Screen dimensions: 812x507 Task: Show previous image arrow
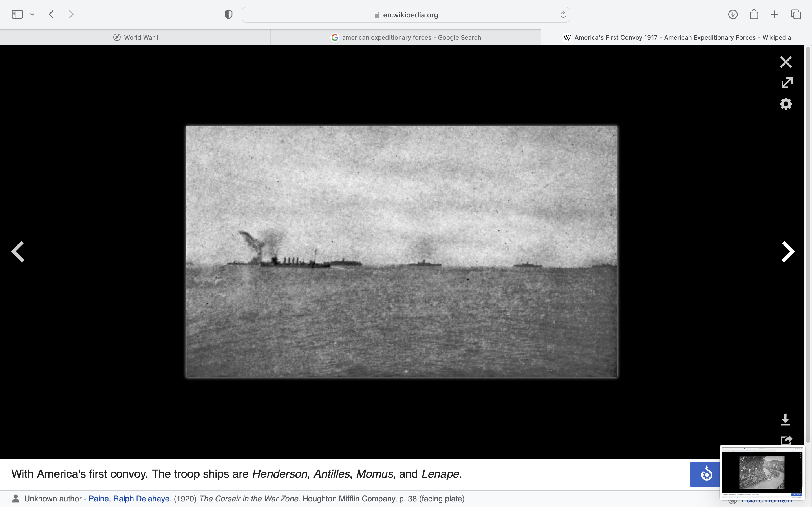(x=18, y=252)
